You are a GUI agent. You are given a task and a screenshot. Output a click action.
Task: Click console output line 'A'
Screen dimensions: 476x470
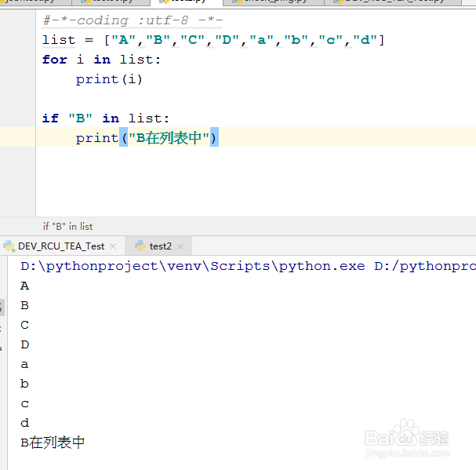pyautogui.click(x=25, y=286)
